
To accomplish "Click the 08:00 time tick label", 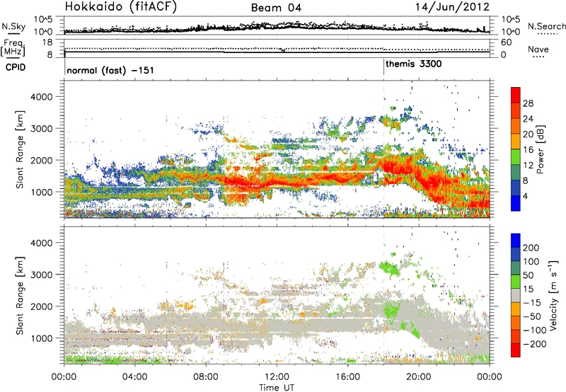I will (206, 377).
